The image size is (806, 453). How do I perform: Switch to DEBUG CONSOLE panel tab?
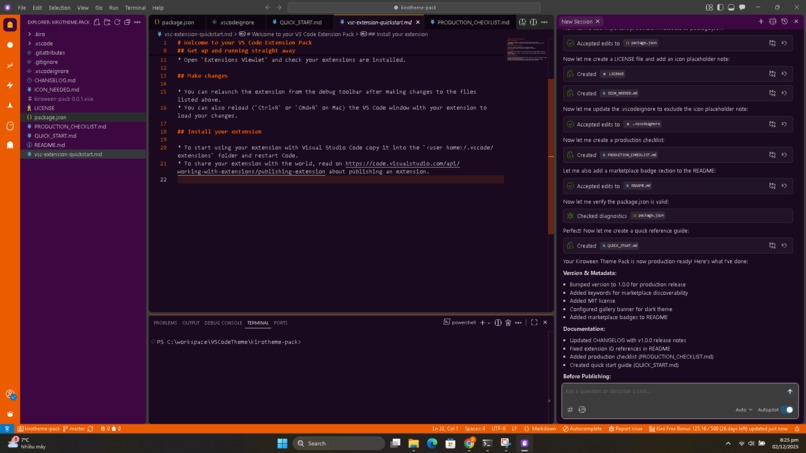pyautogui.click(x=223, y=323)
